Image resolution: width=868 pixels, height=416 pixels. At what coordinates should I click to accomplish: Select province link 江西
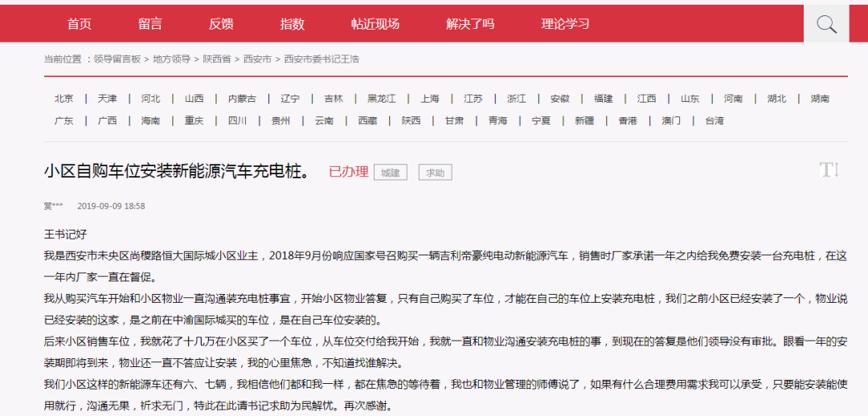click(646, 99)
